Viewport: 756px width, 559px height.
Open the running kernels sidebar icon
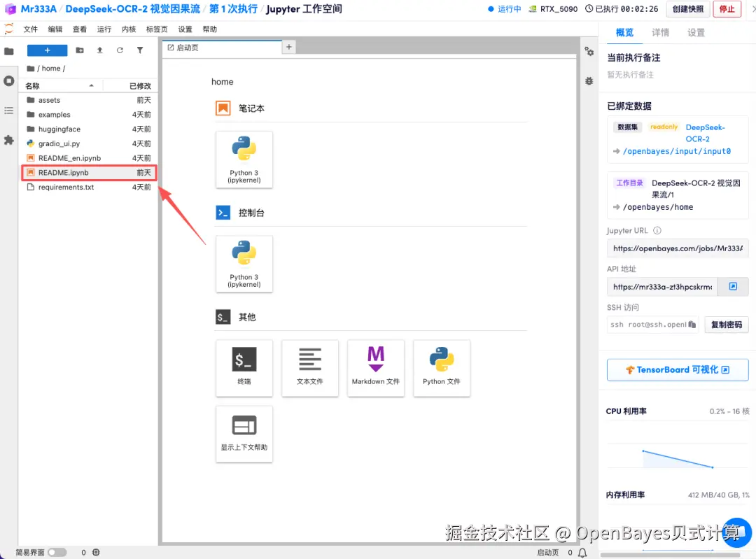[x=8, y=81]
